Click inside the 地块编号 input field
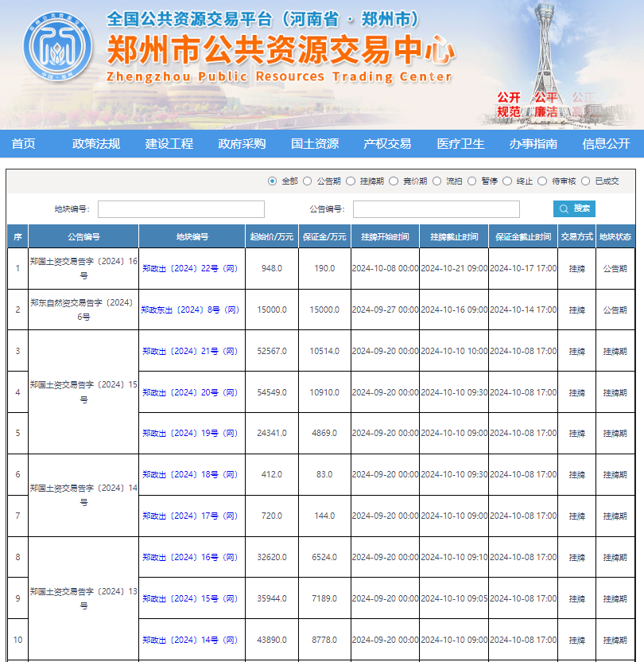The height and width of the screenshot is (662, 644). point(180,209)
